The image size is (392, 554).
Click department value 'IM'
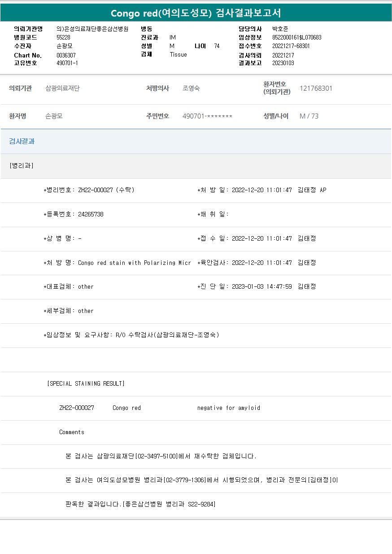tap(173, 38)
